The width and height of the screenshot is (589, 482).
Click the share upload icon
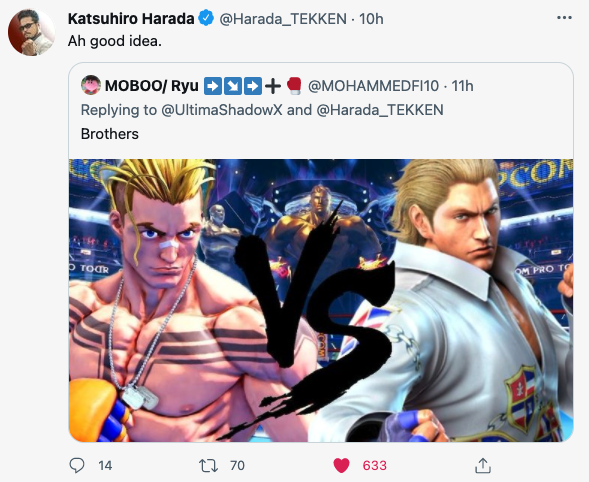[483, 465]
